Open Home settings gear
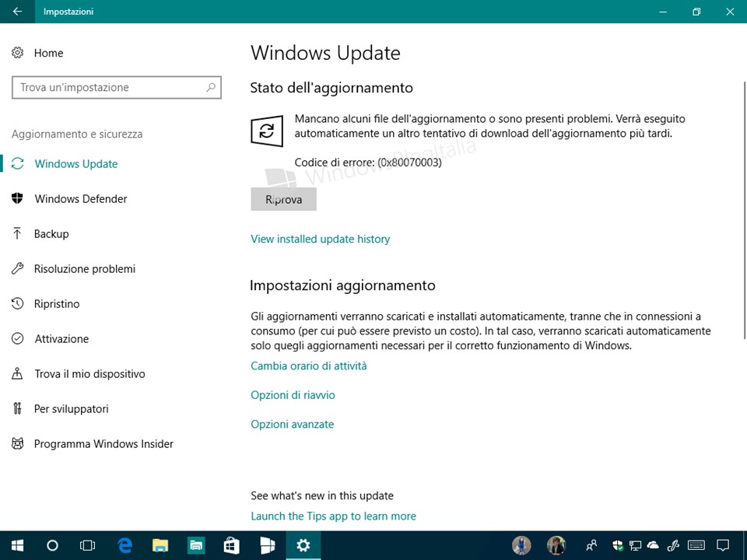This screenshot has width=747, height=560. 18,52
